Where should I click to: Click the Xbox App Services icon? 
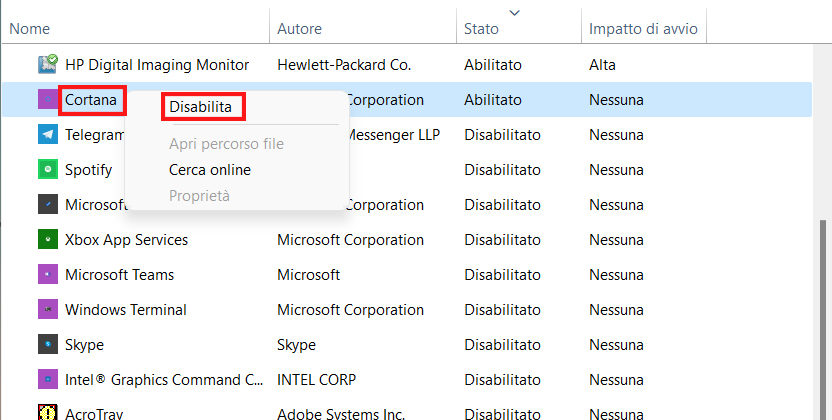47,240
